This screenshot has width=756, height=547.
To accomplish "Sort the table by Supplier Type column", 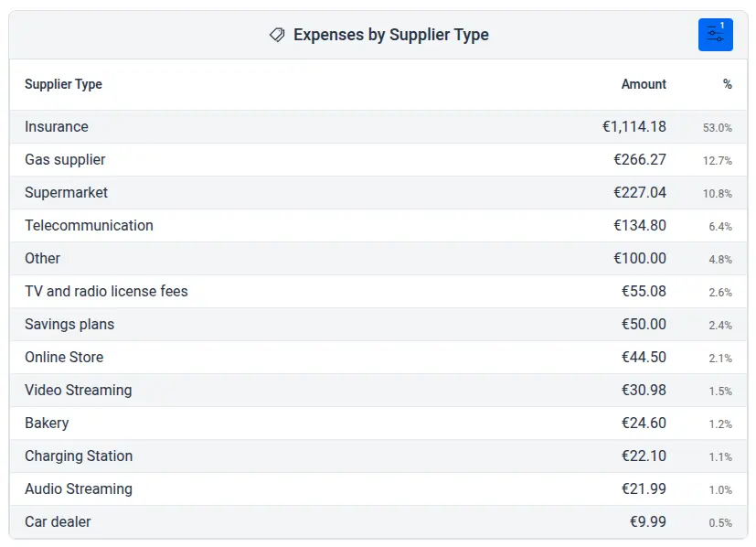I will pos(63,84).
